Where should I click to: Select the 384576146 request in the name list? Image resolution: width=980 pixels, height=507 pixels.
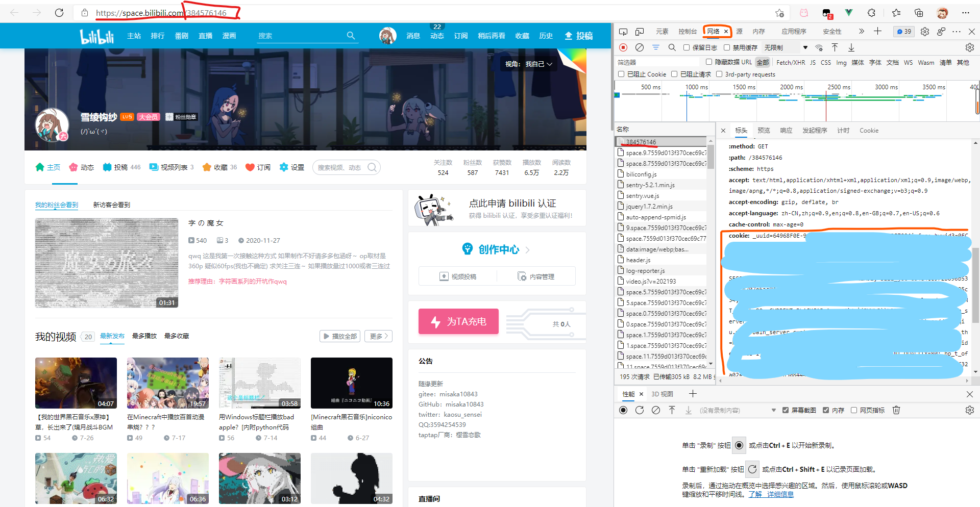click(661, 142)
